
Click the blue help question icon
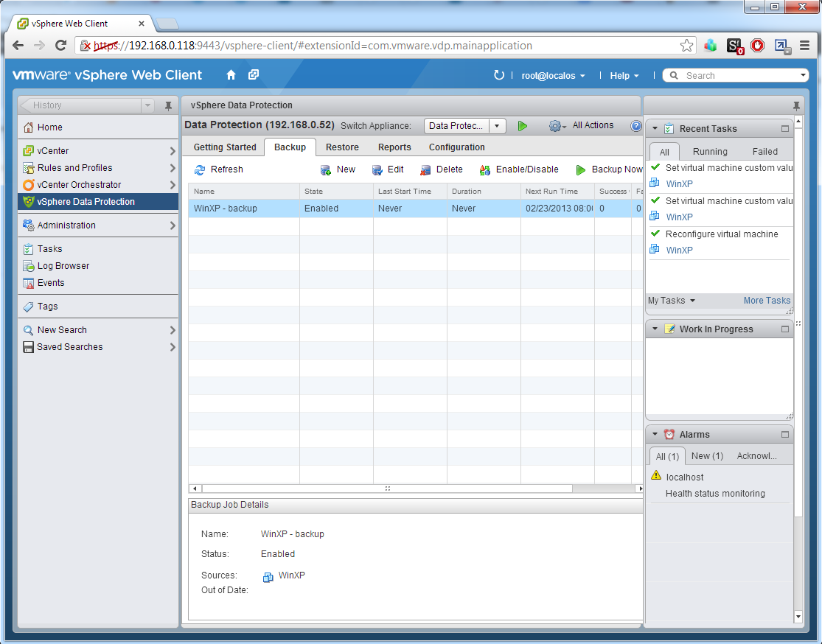pos(636,126)
